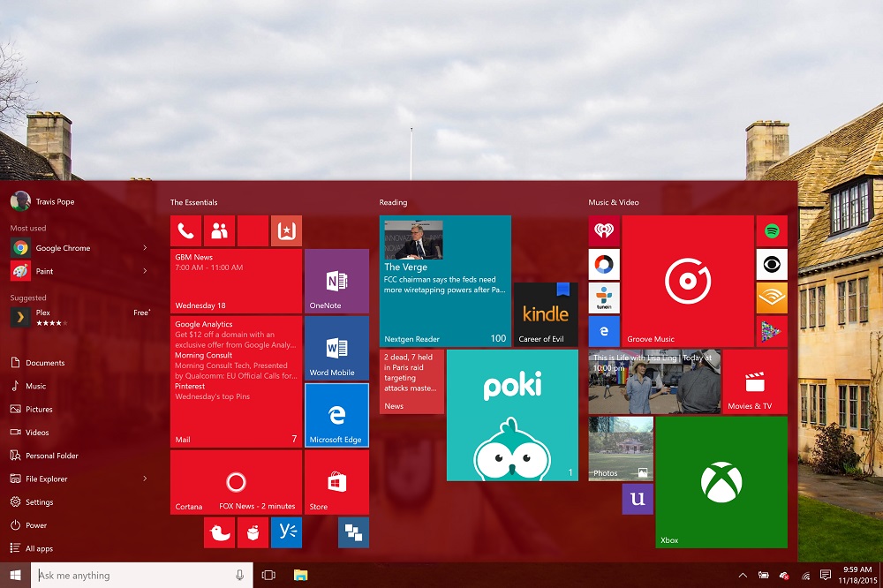Open the TuneIn radio tile
This screenshot has height=588, width=883.
(x=604, y=298)
